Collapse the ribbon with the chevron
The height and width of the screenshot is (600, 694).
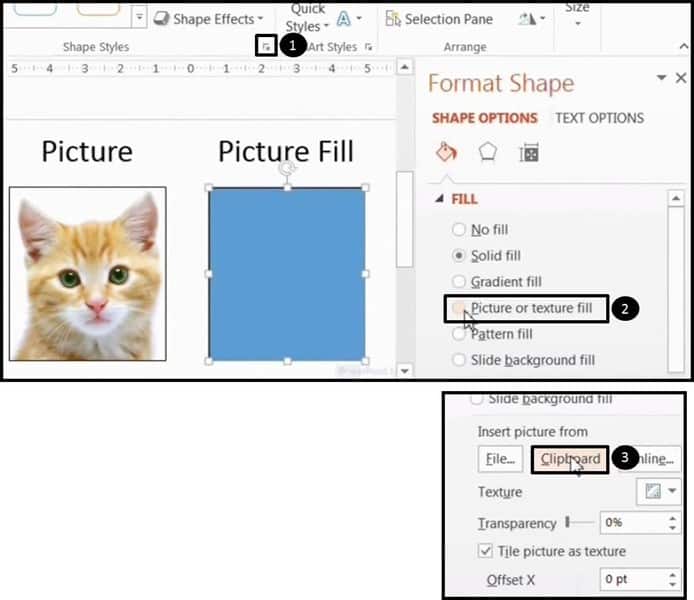pos(684,46)
